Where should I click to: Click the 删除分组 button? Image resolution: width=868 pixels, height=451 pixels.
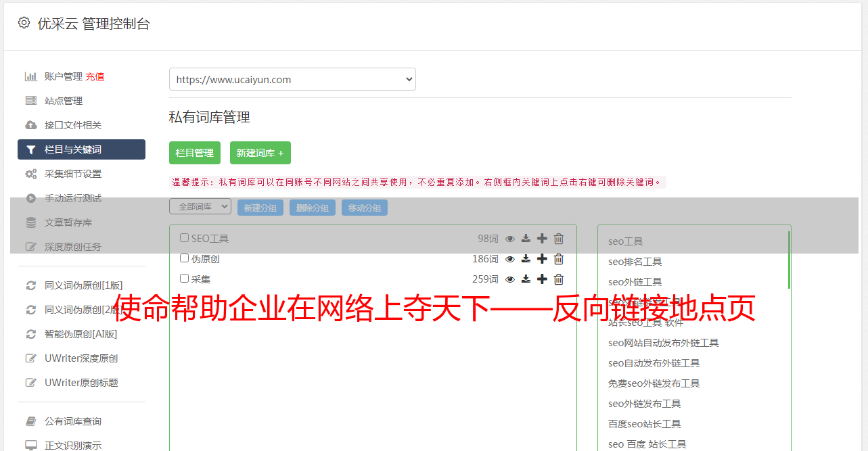[x=313, y=208]
